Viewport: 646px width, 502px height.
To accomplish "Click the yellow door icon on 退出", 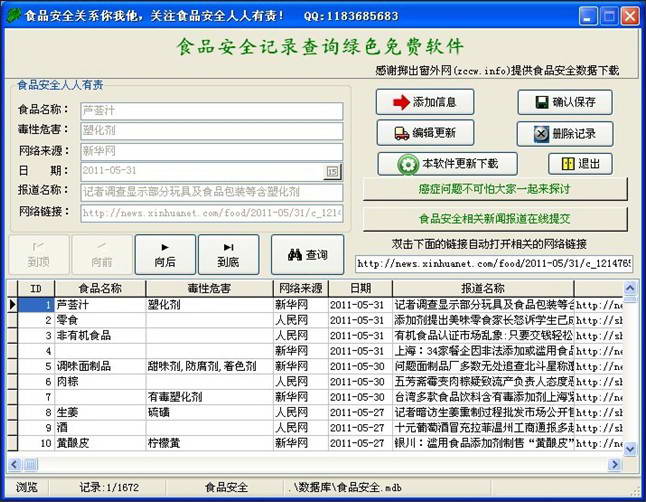I will (x=568, y=164).
